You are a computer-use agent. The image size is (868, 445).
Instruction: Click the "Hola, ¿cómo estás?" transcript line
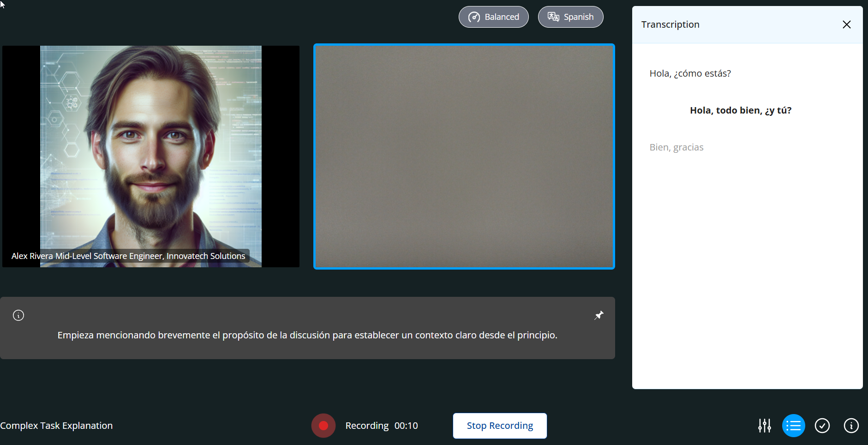click(x=690, y=73)
